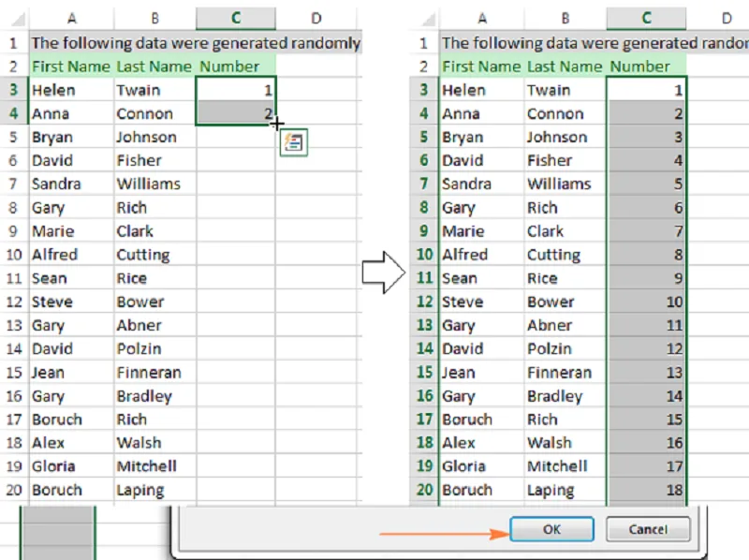Click 'Number' header in right sheet
The width and height of the screenshot is (749, 560).
639,66
